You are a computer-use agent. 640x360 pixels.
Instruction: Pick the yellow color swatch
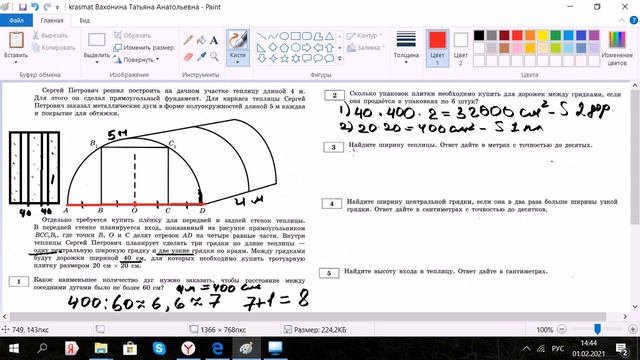click(543, 36)
